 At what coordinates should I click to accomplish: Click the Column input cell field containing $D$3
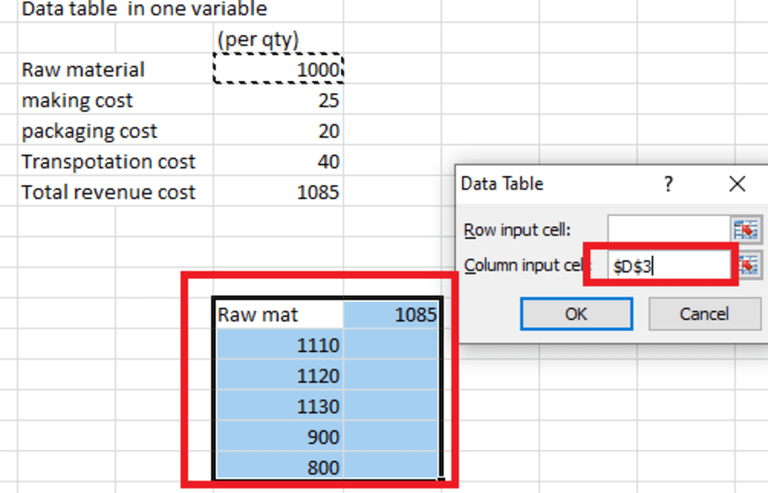669,266
